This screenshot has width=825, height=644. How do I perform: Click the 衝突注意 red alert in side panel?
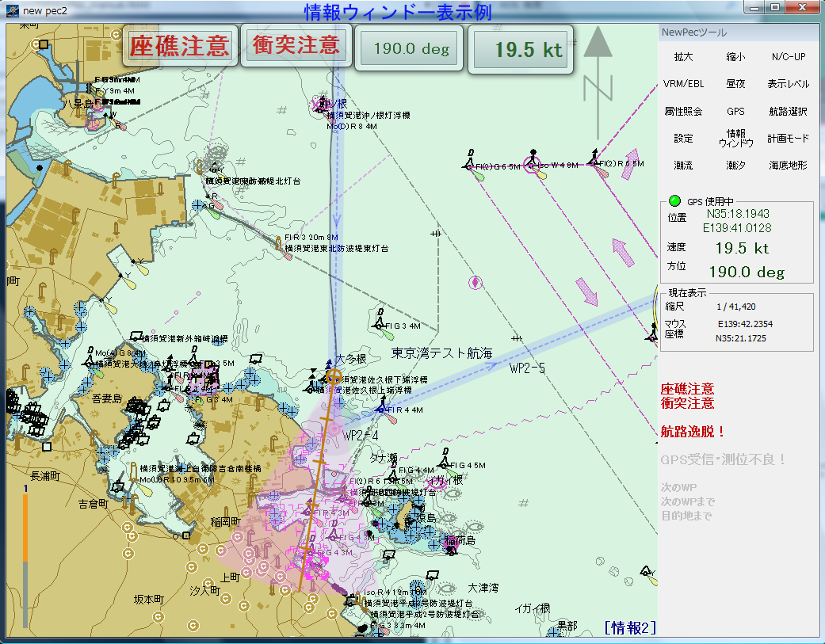687,403
